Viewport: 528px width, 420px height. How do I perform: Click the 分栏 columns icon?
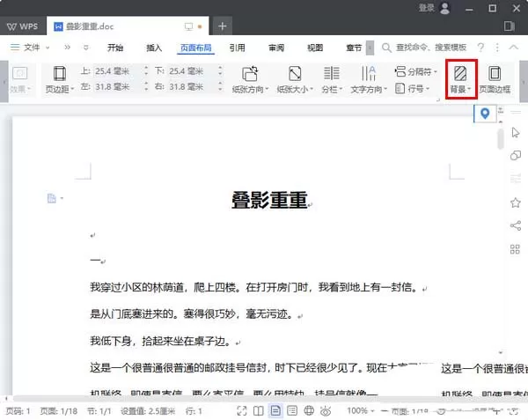tap(332, 79)
